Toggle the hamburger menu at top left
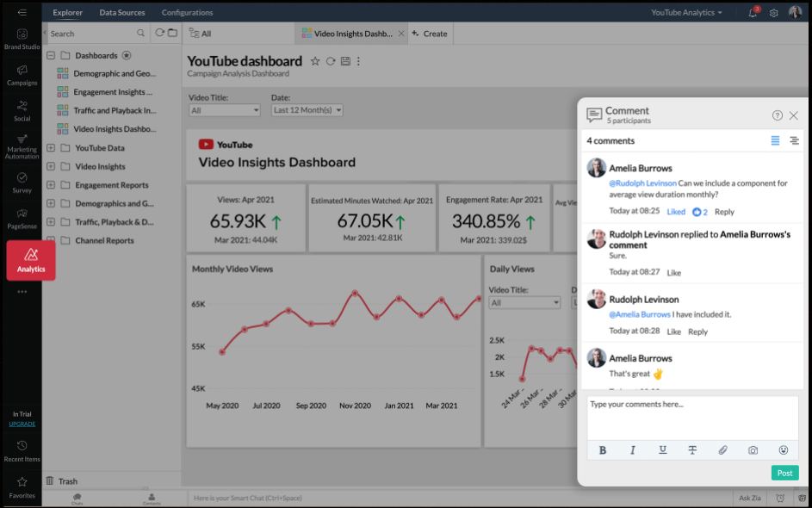Viewport: 812px width, 508px height. coord(22,12)
